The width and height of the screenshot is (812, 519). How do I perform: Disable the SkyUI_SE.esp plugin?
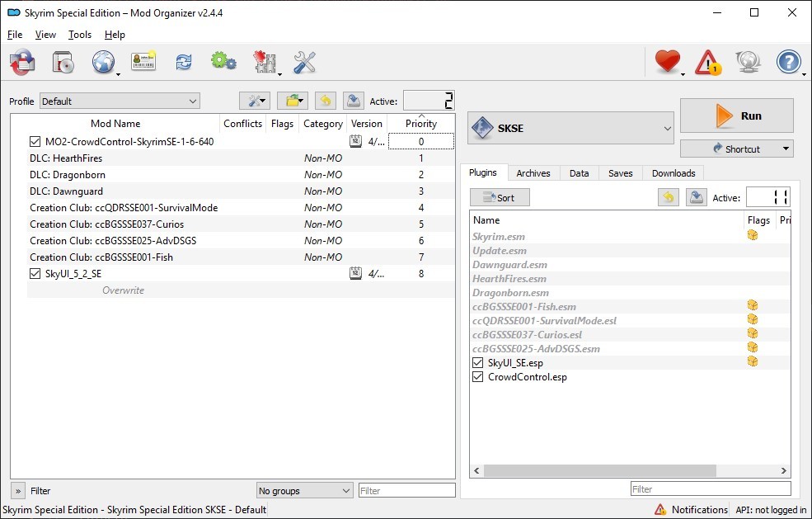click(x=477, y=362)
